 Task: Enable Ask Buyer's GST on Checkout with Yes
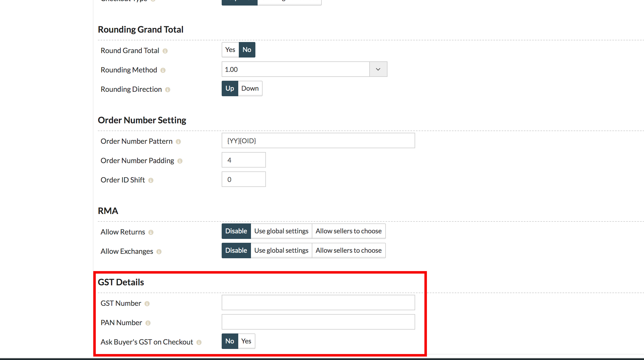[x=246, y=341]
